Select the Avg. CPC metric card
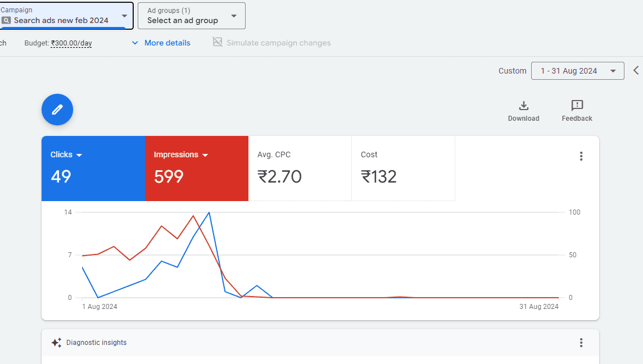Image resolution: width=643 pixels, height=364 pixels. (x=300, y=168)
